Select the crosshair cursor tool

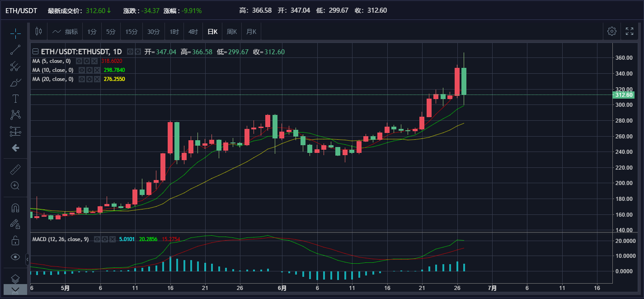15,33
